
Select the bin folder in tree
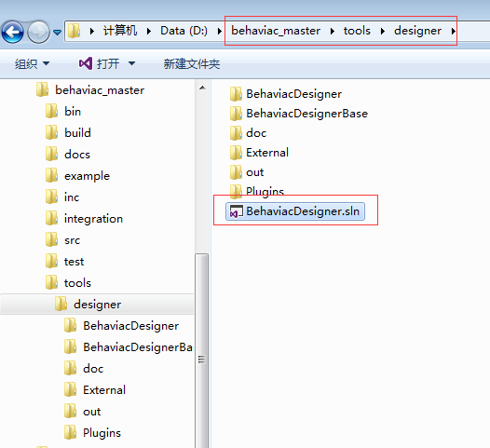[x=73, y=111]
